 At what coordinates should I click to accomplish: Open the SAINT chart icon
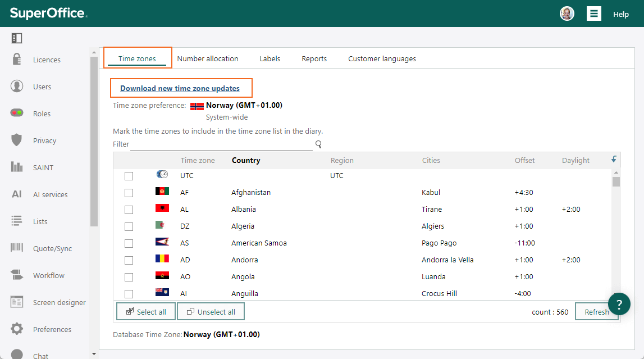(17, 167)
